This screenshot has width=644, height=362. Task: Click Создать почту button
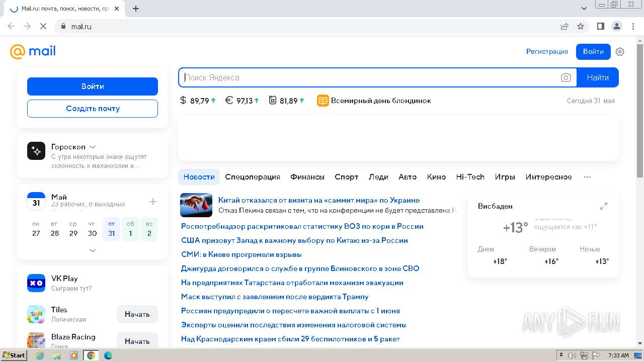click(93, 109)
